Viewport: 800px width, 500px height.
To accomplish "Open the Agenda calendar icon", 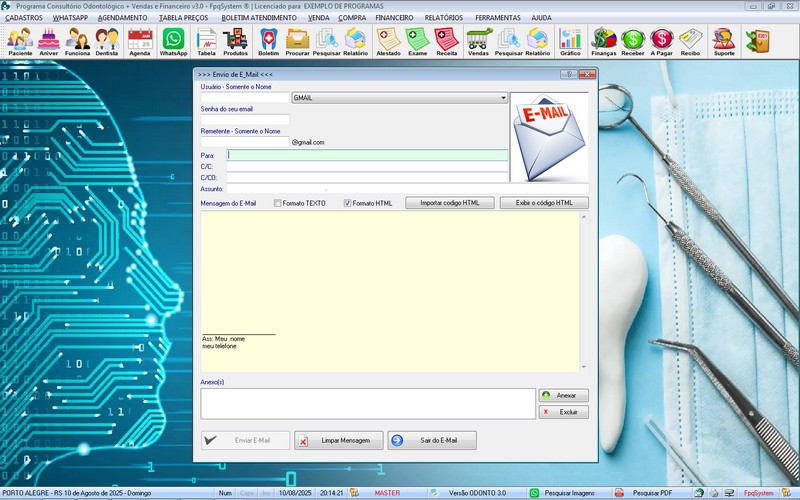I will click(140, 41).
